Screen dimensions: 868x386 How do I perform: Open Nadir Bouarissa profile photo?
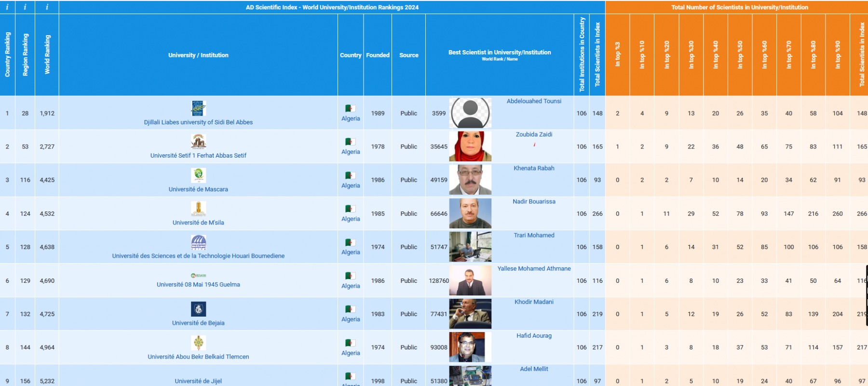(470, 213)
